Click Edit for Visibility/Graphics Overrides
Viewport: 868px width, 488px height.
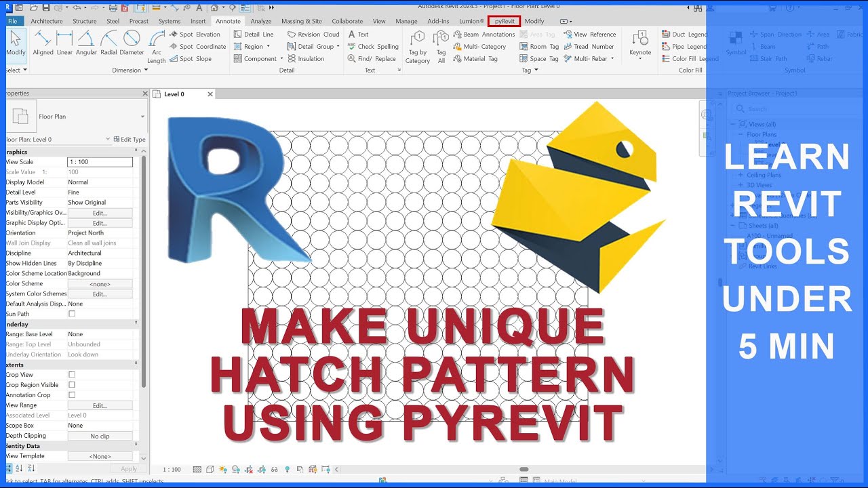click(x=100, y=213)
